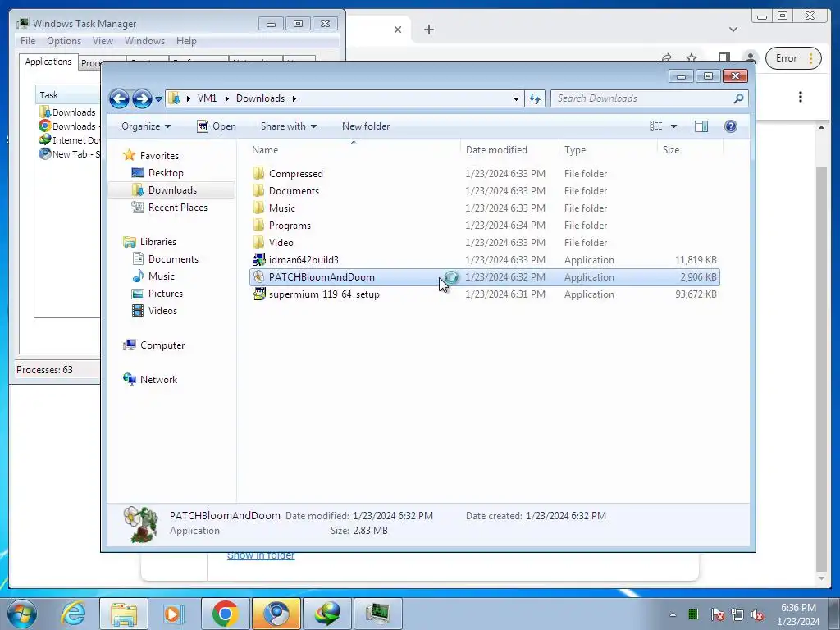Select the Compressed folder
The image size is (840, 630).
click(484, 174)
